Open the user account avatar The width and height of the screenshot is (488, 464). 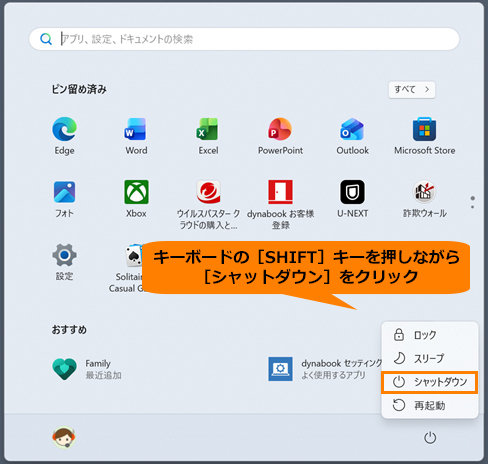(x=64, y=437)
